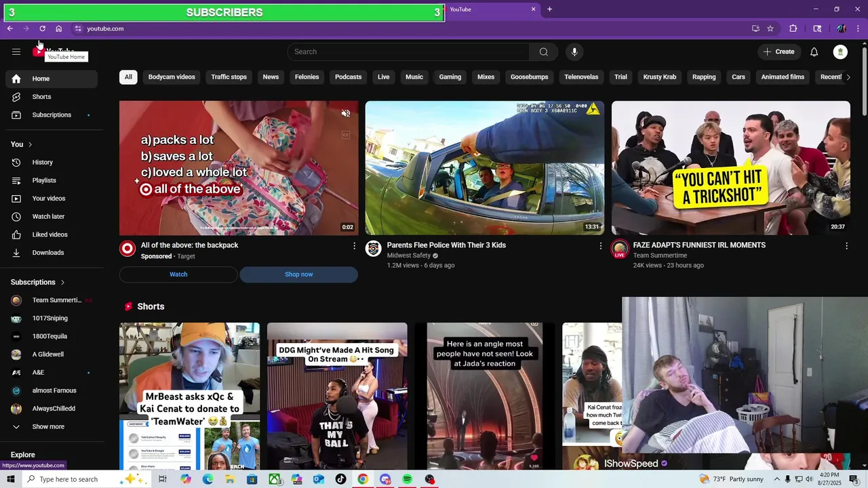Open the MrBeast asks xQc short
Screen dimensions: 868x488
coord(189,396)
